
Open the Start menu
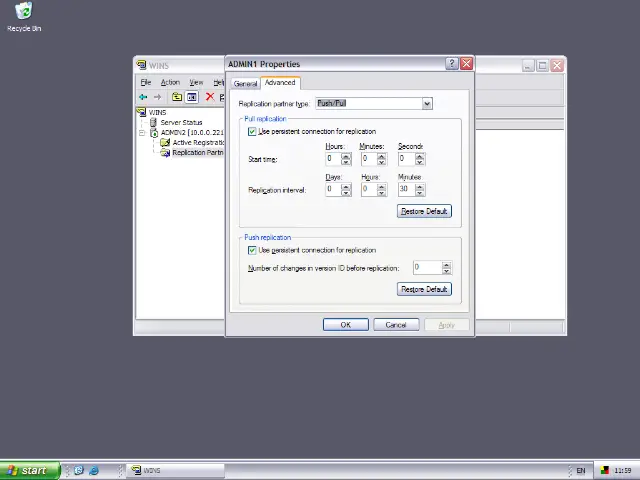point(29,471)
